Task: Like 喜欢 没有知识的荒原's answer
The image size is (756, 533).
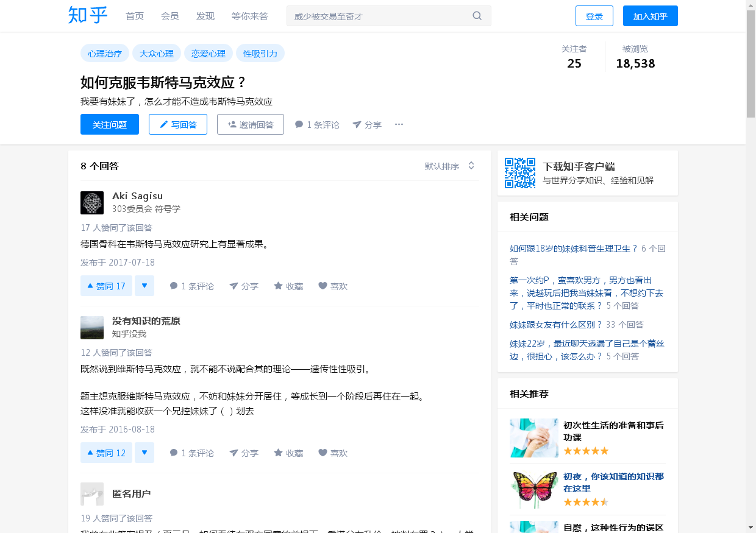Action: tap(333, 453)
